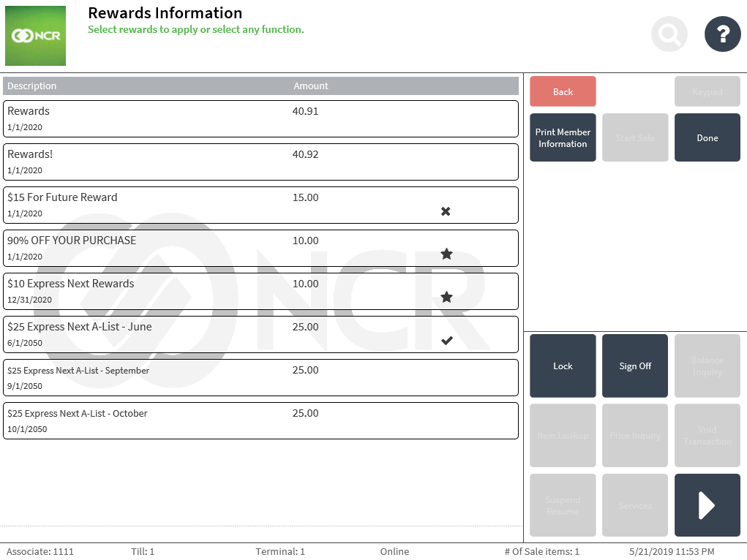Click the help question mark icon
This screenshot has width=747, height=560.
coord(722,34)
